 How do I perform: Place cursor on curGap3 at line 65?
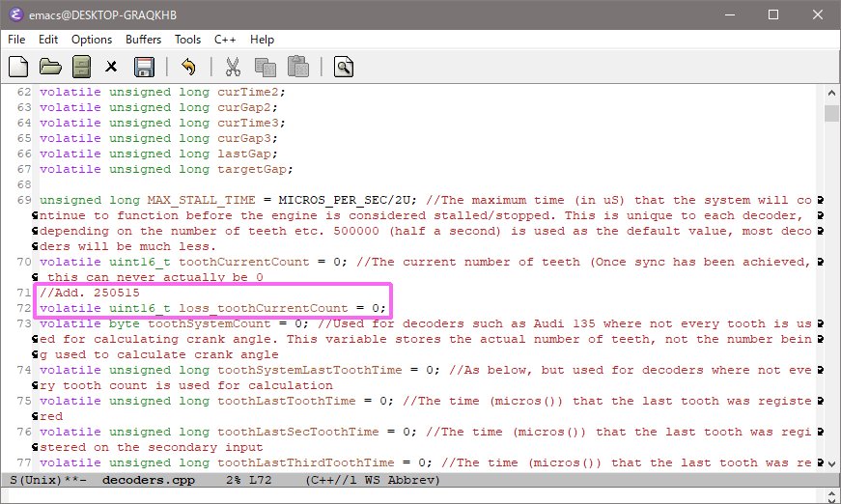click(x=244, y=138)
